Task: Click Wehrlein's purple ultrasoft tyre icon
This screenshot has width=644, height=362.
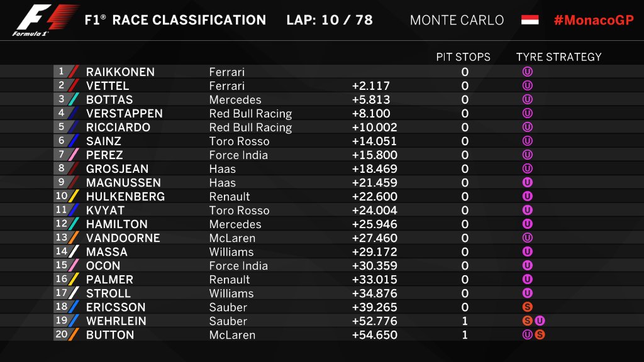Action: click(x=540, y=321)
